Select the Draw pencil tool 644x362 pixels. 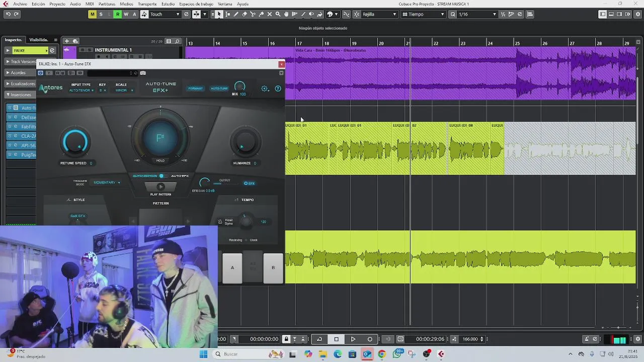[236, 14]
